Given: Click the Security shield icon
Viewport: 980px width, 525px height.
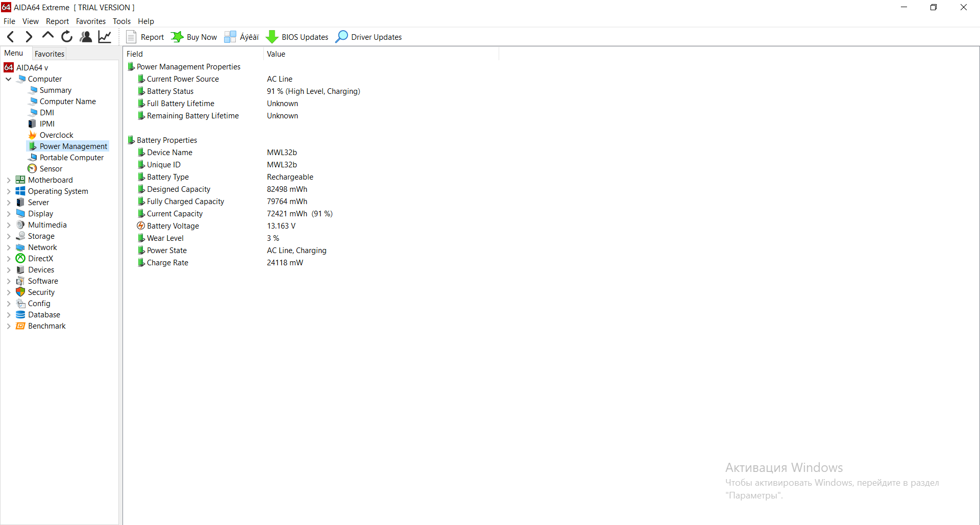Looking at the screenshot, I should [20, 292].
